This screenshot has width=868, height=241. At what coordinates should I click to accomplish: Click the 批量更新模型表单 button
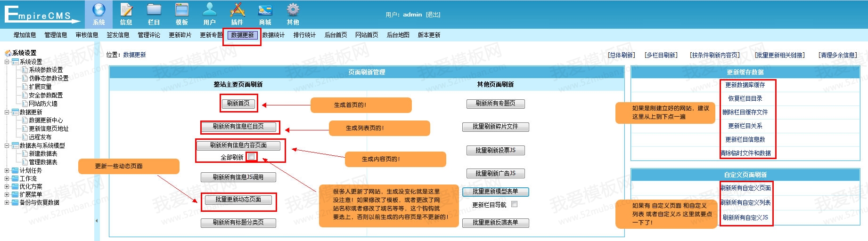(495, 192)
